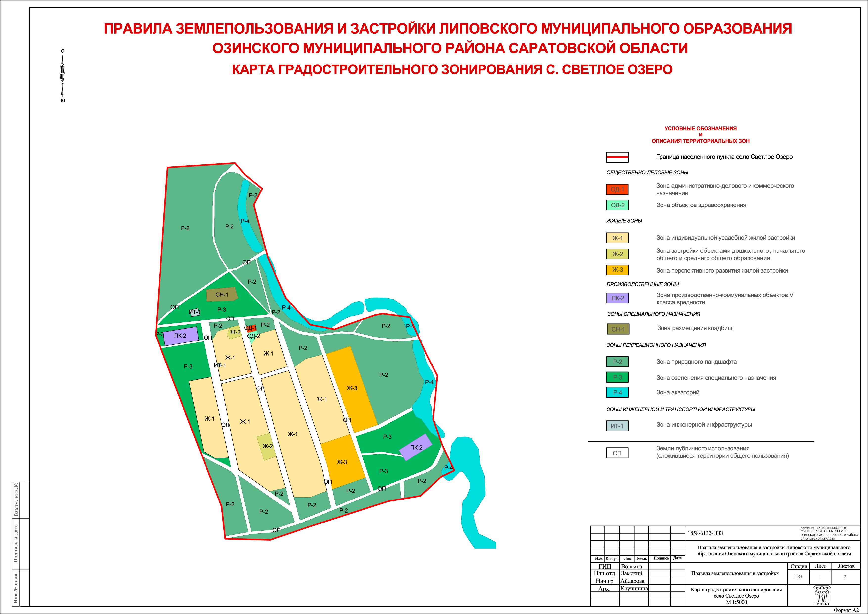Click the purple ПК-2 legend swatch

pyautogui.click(x=617, y=298)
